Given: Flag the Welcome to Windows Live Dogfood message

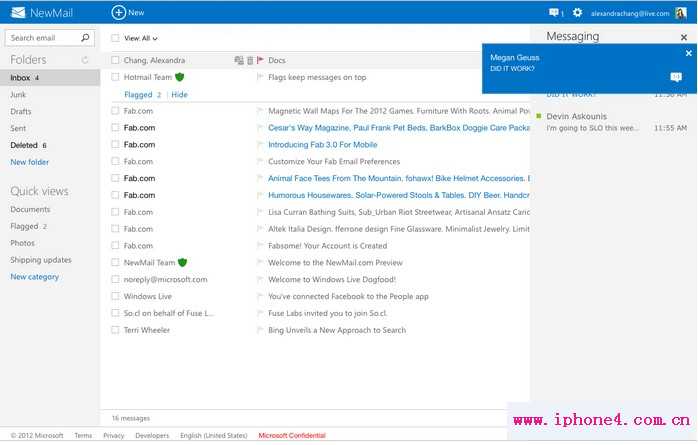Looking at the screenshot, I should 260,279.
